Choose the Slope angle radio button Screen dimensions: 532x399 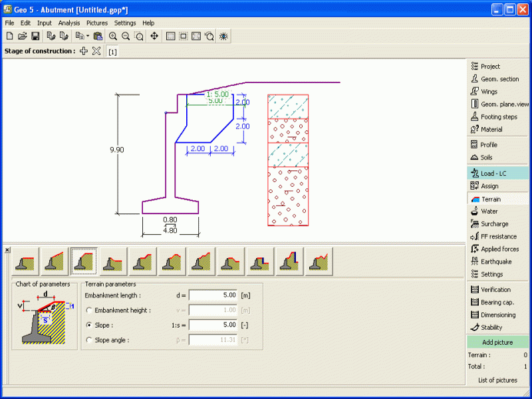pos(89,340)
